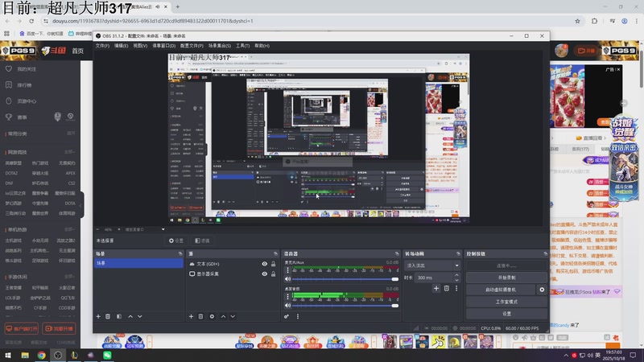
Task: Lock the 显示器采集 source
Action: (273, 274)
